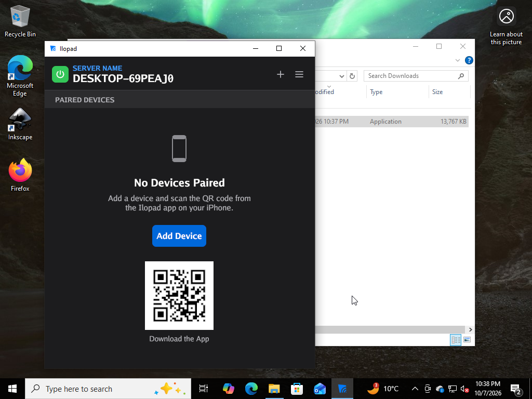The image size is (532, 399).
Task: Click the Ilopad taskbar icon
Action: (x=342, y=389)
